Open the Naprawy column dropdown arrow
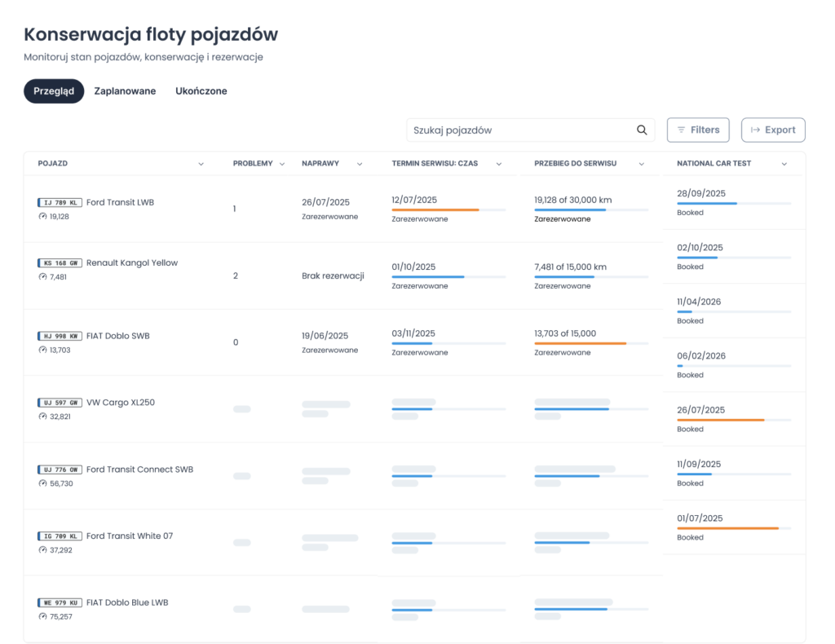 point(360,164)
